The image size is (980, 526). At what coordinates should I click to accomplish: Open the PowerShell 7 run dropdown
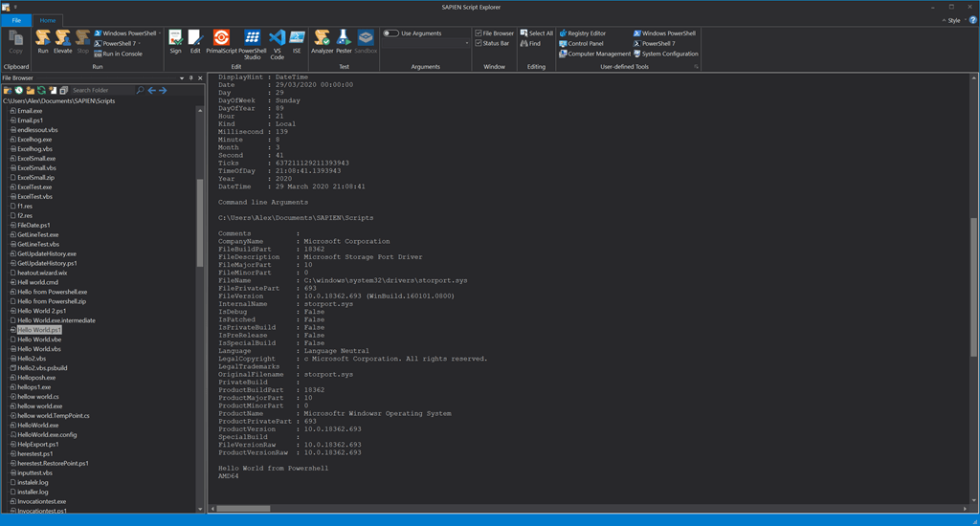140,44
